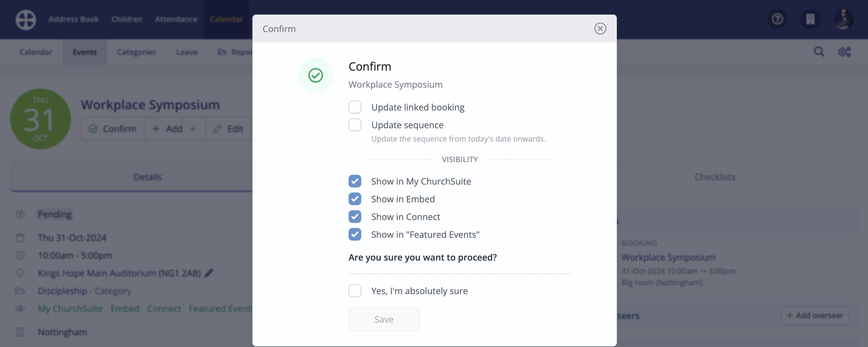Click the search magnifier icon
This screenshot has width=868, height=347.
point(819,52)
